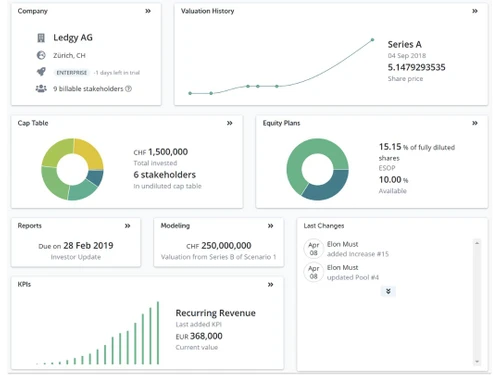The height and width of the screenshot is (375, 500).
Task: Click the building icon beside Ledgy AG
Action: coord(41,38)
